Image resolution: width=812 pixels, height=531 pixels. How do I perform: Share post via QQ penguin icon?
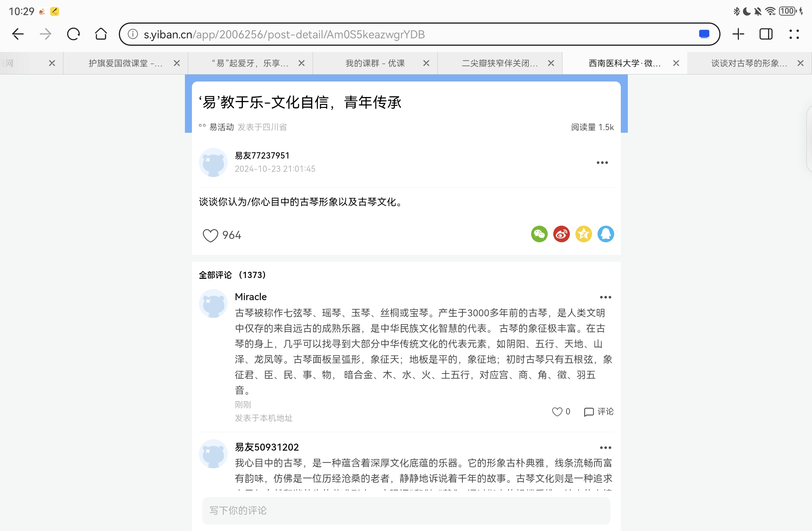[606, 234]
